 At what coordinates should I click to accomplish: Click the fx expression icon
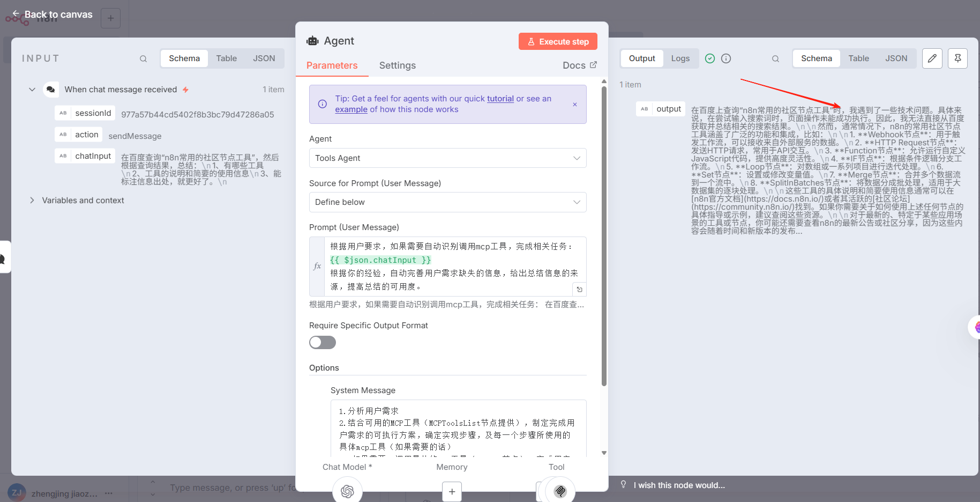317,267
